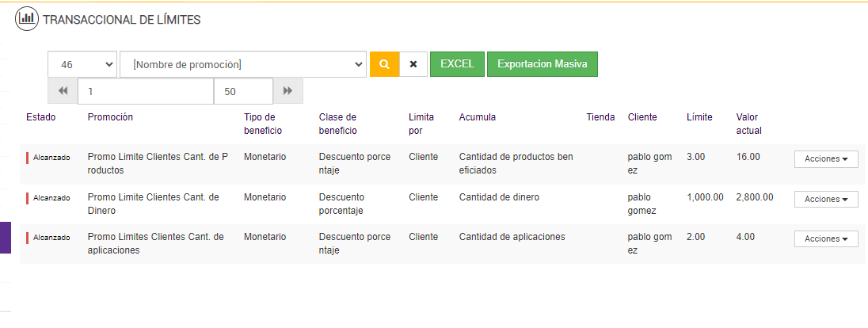
Task: Open Acciones for Cant. de Dinero promo
Action: (x=826, y=199)
